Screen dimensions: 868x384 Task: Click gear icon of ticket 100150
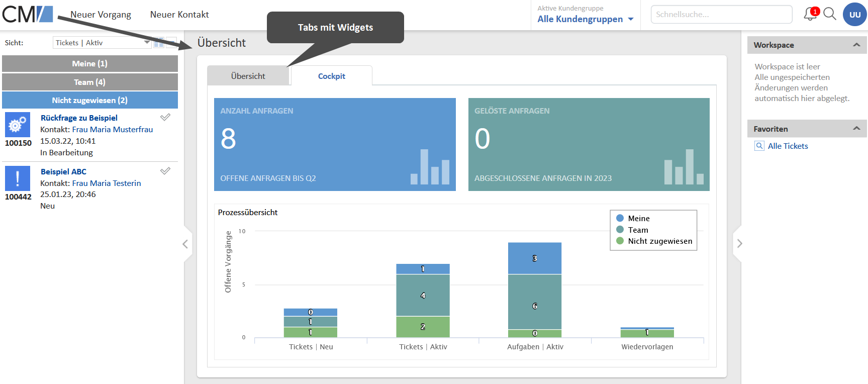[18, 125]
